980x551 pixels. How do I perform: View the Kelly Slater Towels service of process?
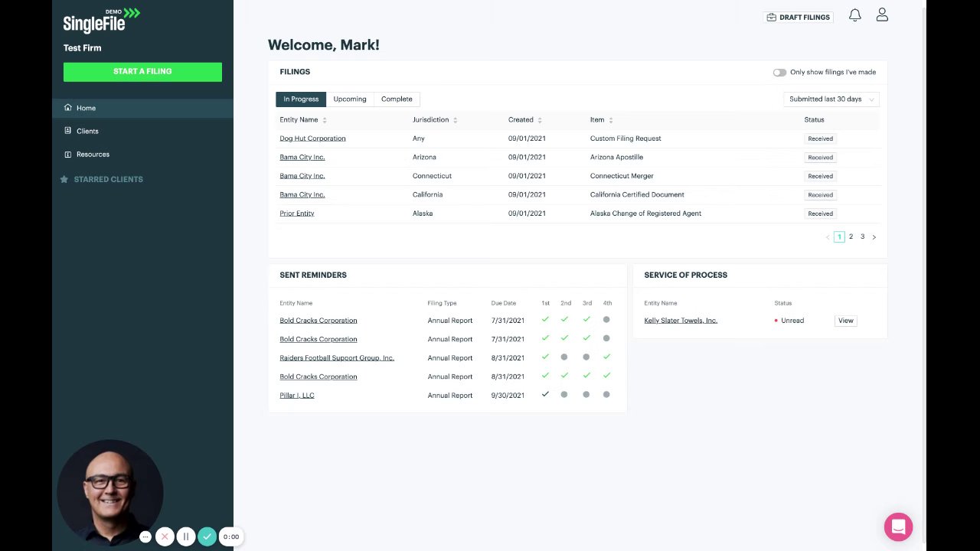coord(845,321)
